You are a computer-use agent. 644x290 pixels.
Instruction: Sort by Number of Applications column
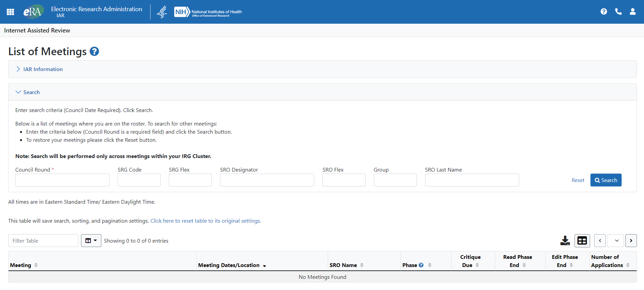[x=628, y=265]
